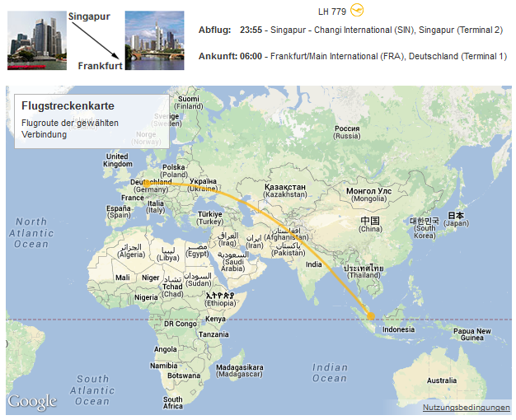Click the Singapur title text

pos(89,16)
